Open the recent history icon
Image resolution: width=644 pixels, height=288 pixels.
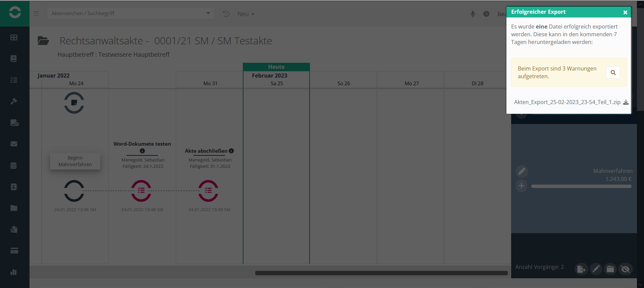[226, 14]
